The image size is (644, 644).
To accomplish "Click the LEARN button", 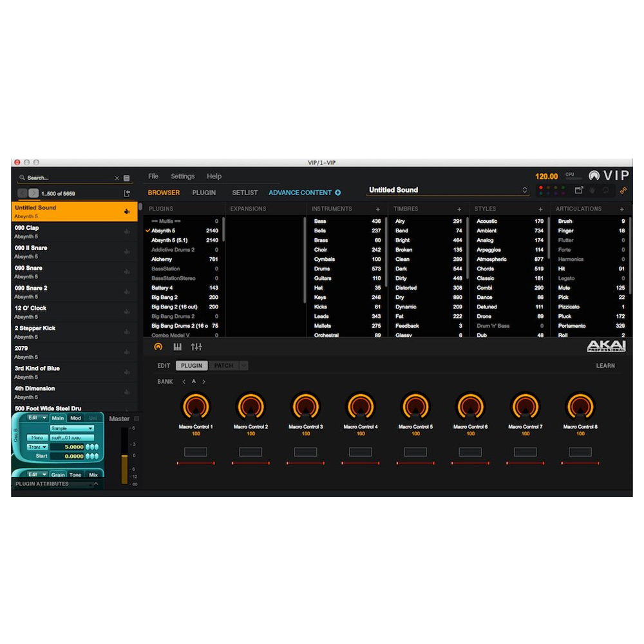I will pyautogui.click(x=605, y=366).
